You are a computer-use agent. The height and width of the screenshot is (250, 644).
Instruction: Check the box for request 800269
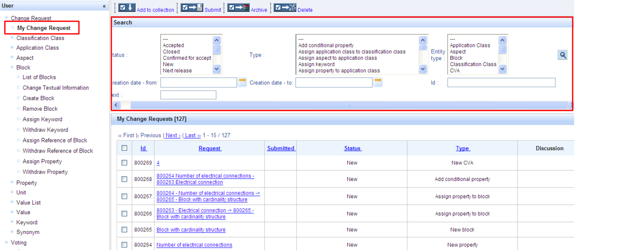tap(124, 163)
